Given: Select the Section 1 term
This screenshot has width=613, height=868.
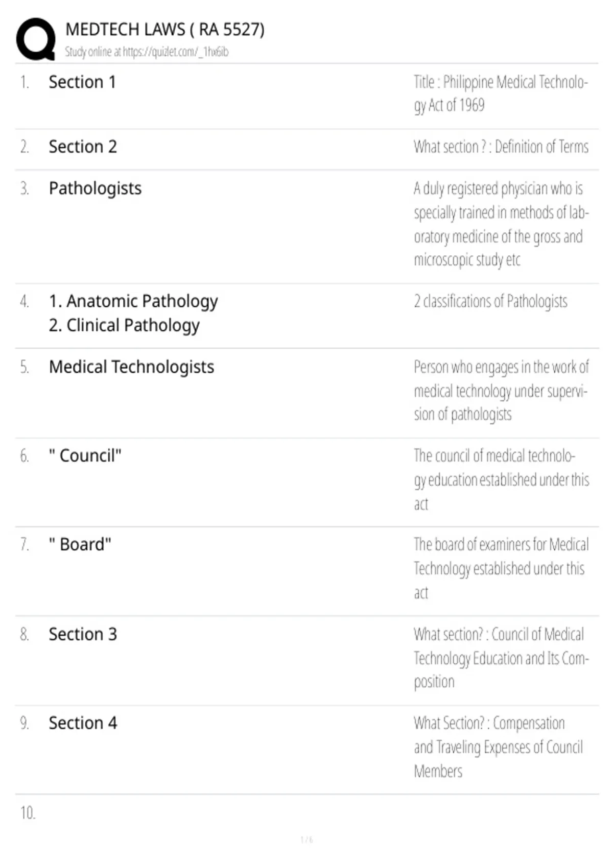Looking at the screenshot, I should pyautogui.click(x=82, y=82).
